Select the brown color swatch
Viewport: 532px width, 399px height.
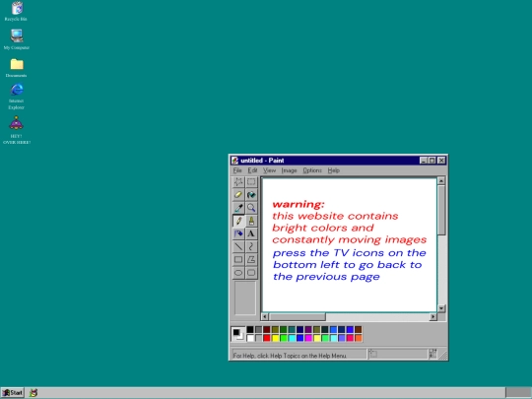(x=359, y=329)
